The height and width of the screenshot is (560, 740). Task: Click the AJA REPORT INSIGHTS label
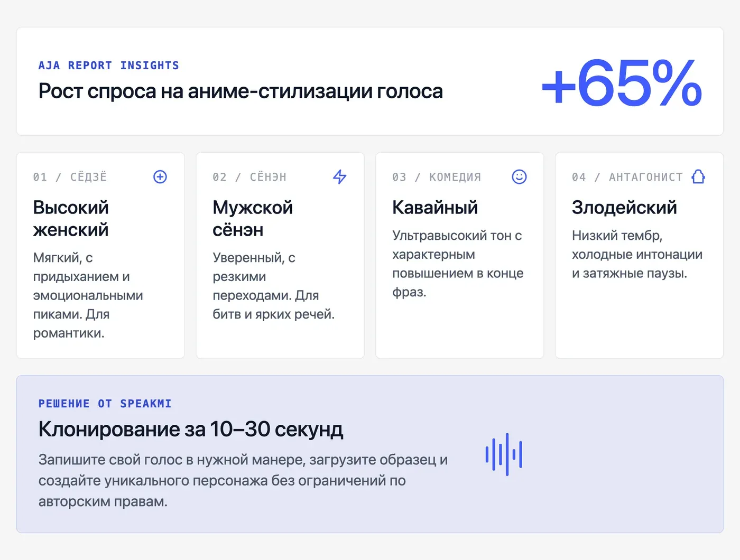click(109, 66)
